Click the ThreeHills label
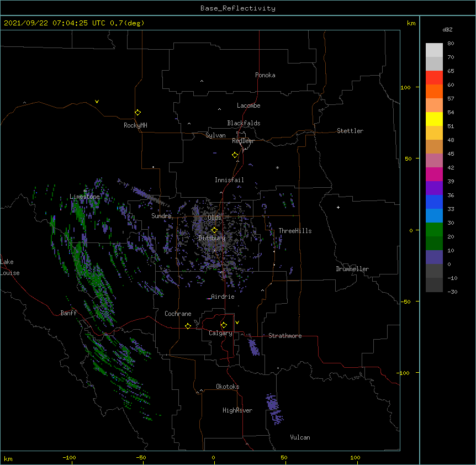The width and height of the screenshot is (476, 465). 295,231
